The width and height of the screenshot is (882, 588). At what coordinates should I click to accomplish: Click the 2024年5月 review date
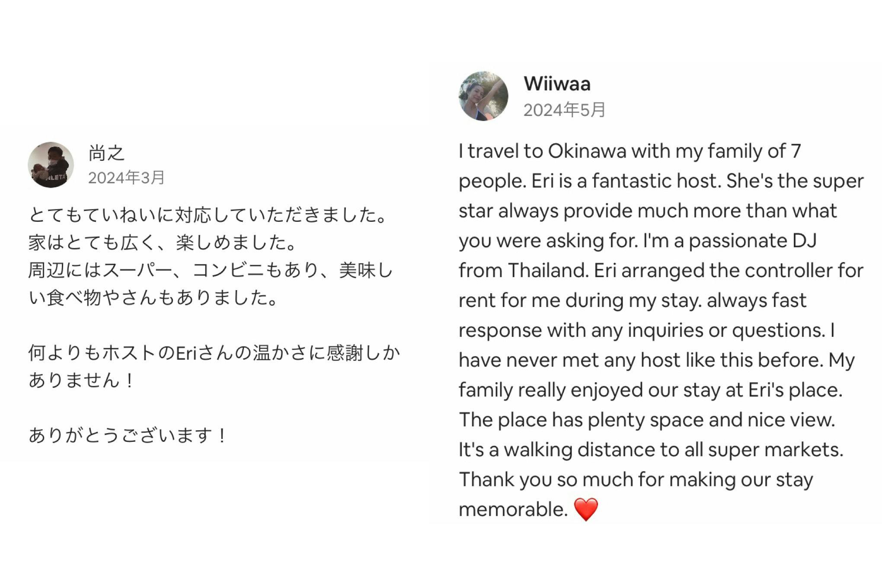(564, 110)
